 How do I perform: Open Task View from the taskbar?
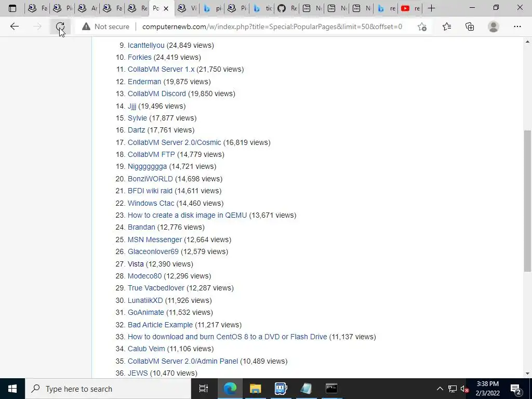(204, 389)
